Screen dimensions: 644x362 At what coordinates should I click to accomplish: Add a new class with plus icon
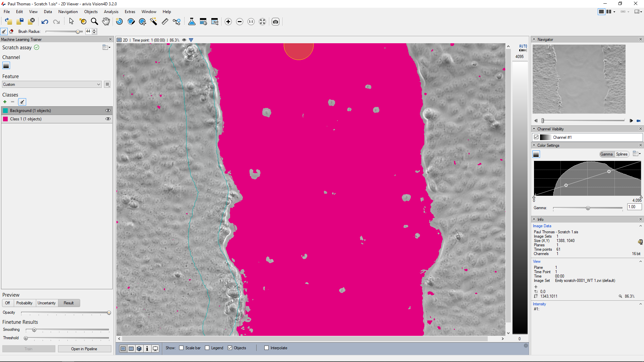[5, 102]
